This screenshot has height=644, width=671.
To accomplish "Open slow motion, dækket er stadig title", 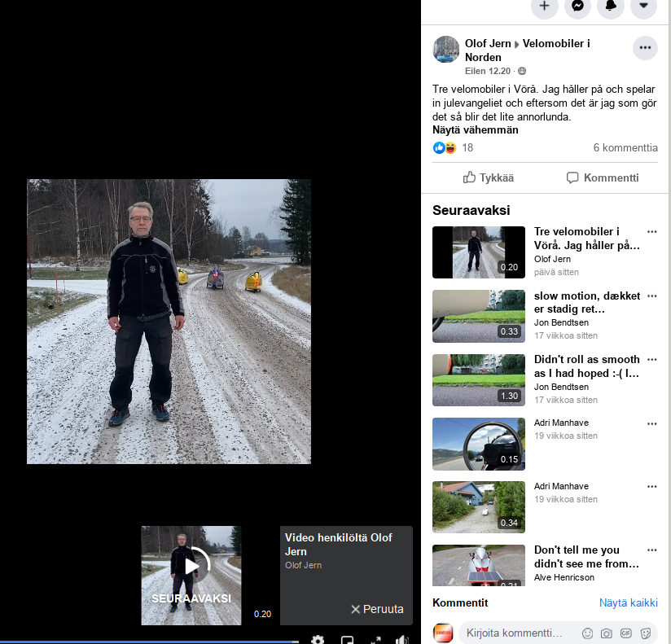I will (x=586, y=302).
